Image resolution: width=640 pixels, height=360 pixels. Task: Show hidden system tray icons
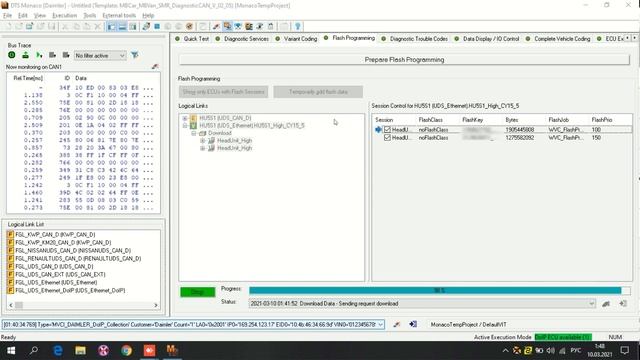coord(505,350)
